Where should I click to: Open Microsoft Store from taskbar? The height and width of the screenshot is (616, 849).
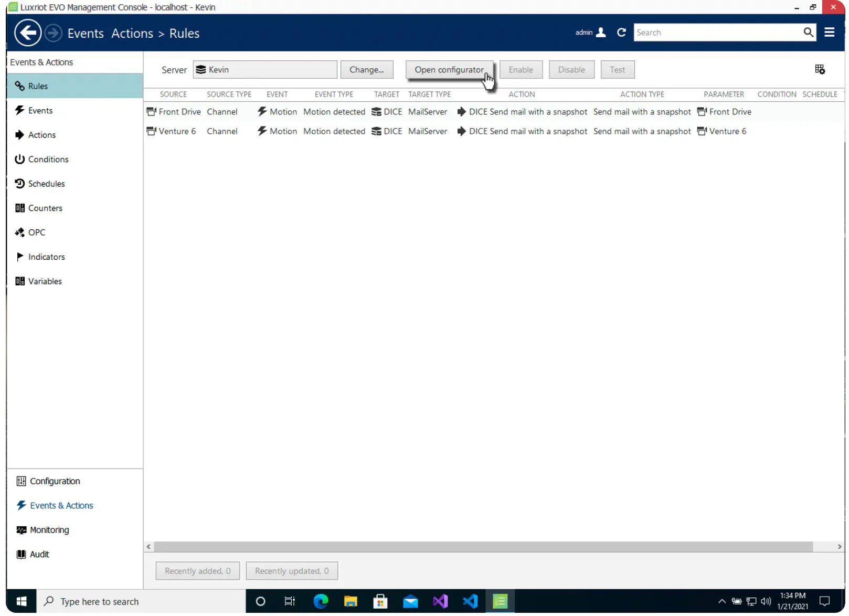coord(380,601)
